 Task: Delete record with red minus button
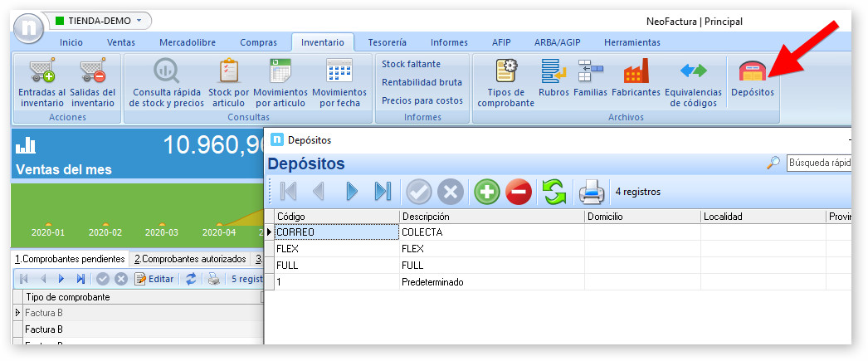point(517,192)
